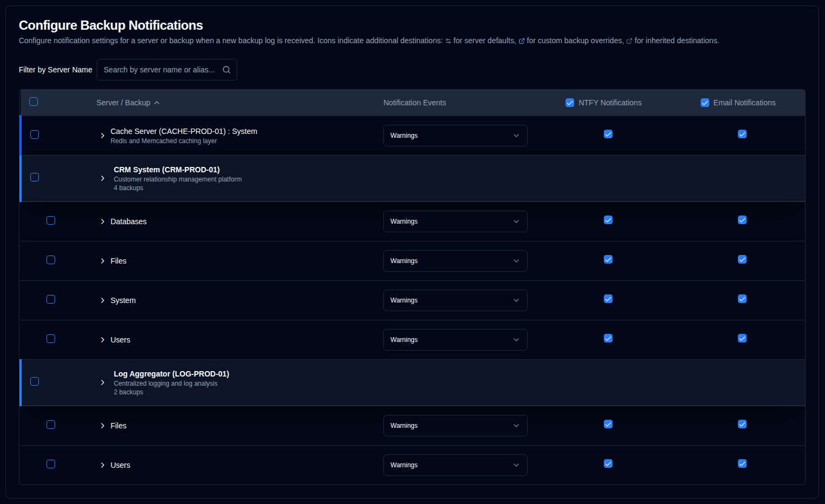This screenshot has height=504, width=825.
Task: Disable email for Log Aggregator Files backup
Action: click(x=742, y=424)
